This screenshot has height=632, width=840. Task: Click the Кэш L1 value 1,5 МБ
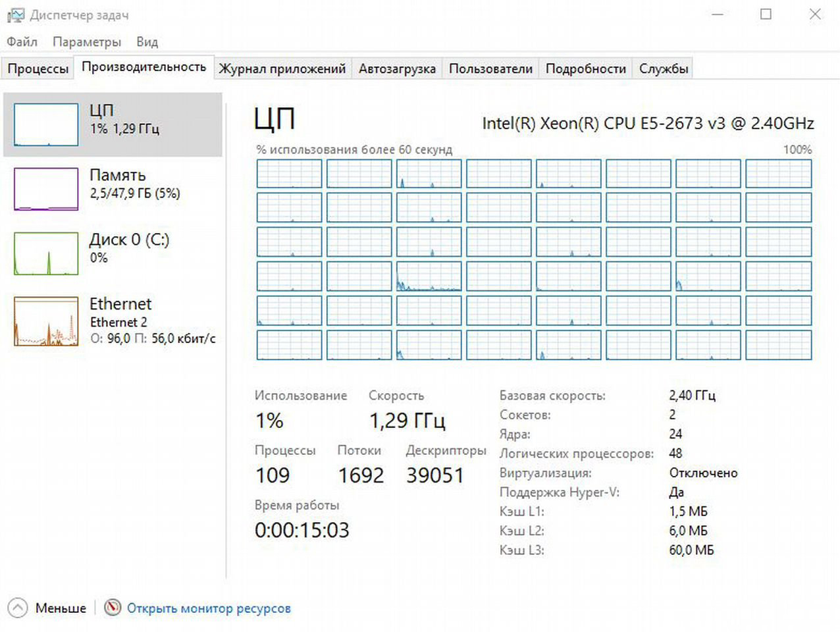pyautogui.click(x=689, y=512)
